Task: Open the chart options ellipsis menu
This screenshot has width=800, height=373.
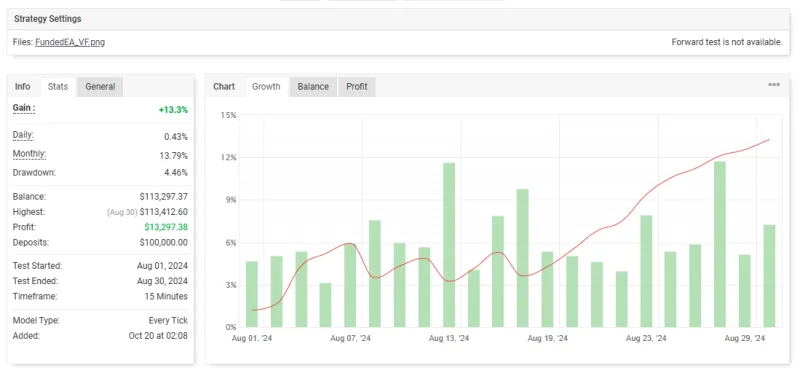Action: [773, 85]
